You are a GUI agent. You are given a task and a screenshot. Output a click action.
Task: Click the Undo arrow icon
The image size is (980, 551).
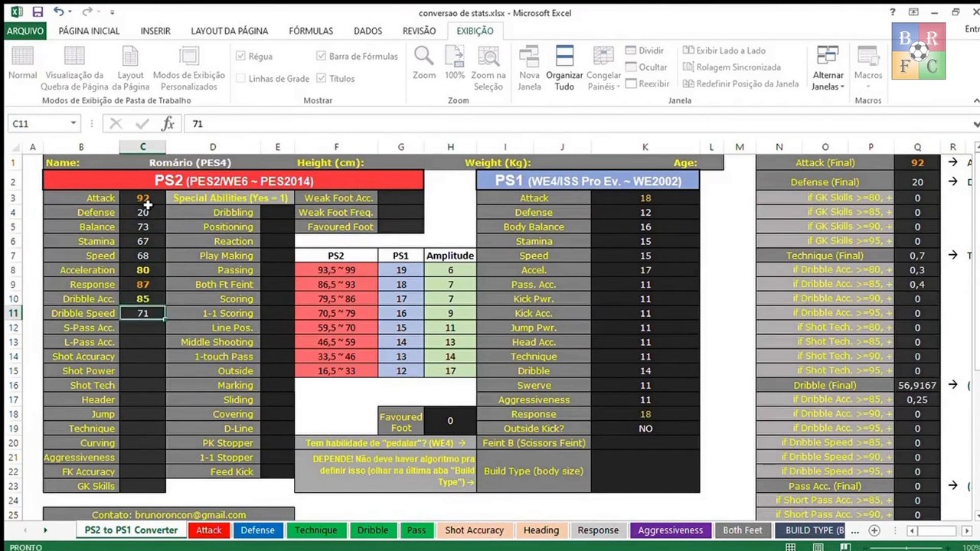click(x=60, y=12)
